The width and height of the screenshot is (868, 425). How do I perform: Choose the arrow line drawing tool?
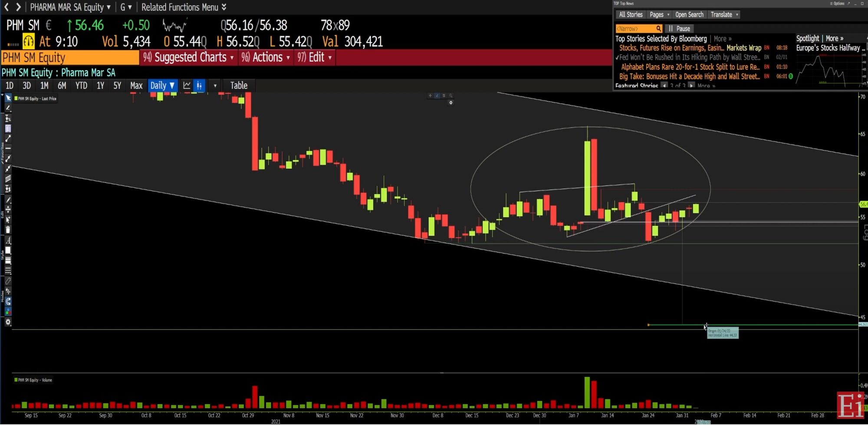pos(8,159)
